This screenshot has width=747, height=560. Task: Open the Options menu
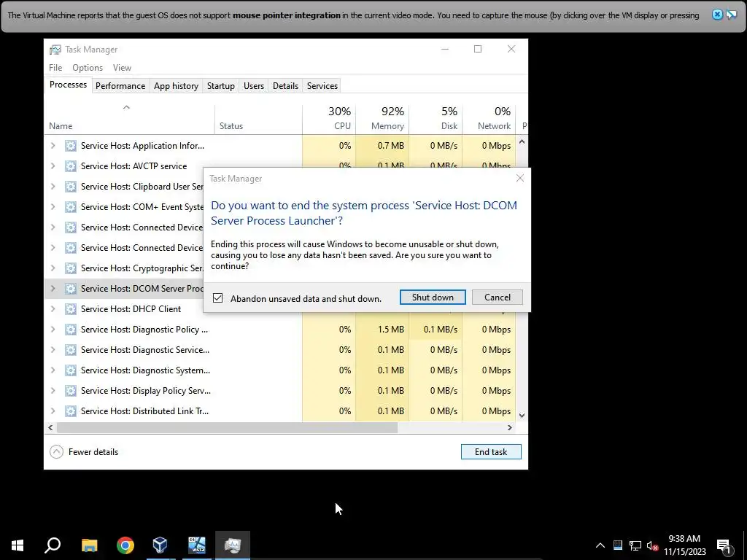[x=88, y=68]
